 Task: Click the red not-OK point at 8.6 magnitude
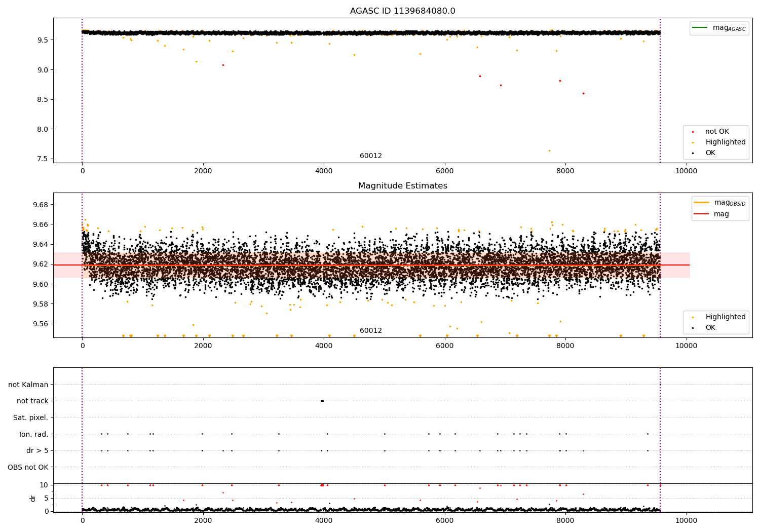pos(583,93)
